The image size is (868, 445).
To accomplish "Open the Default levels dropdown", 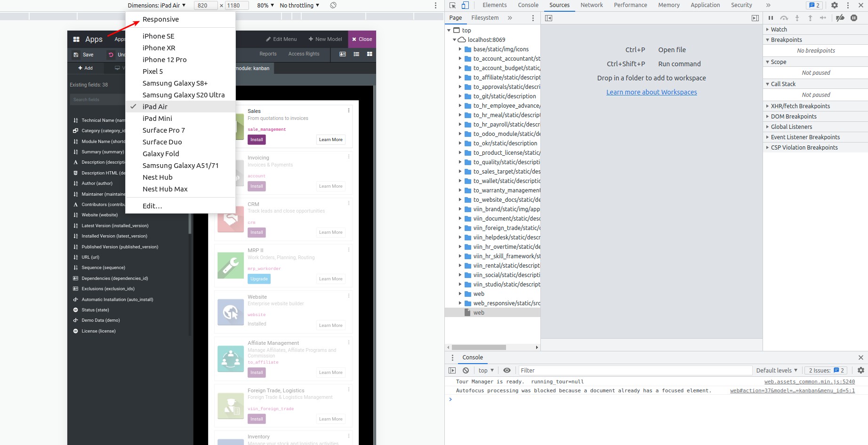I will (x=777, y=371).
